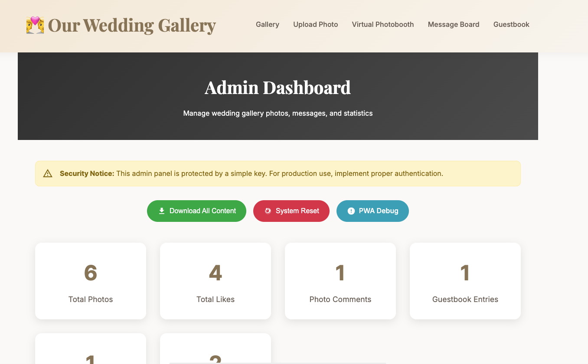Image resolution: width=588 pixels, height=364 pixels.
Task: Click the Our Wedding Gallery site title
Action: click(132, 25)
